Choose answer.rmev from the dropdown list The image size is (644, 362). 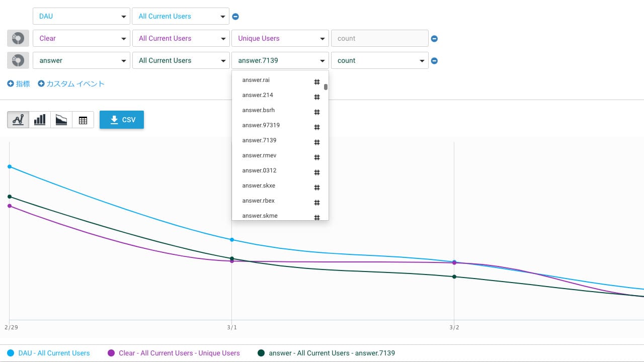pyautogui.click(x=259, y=155)
